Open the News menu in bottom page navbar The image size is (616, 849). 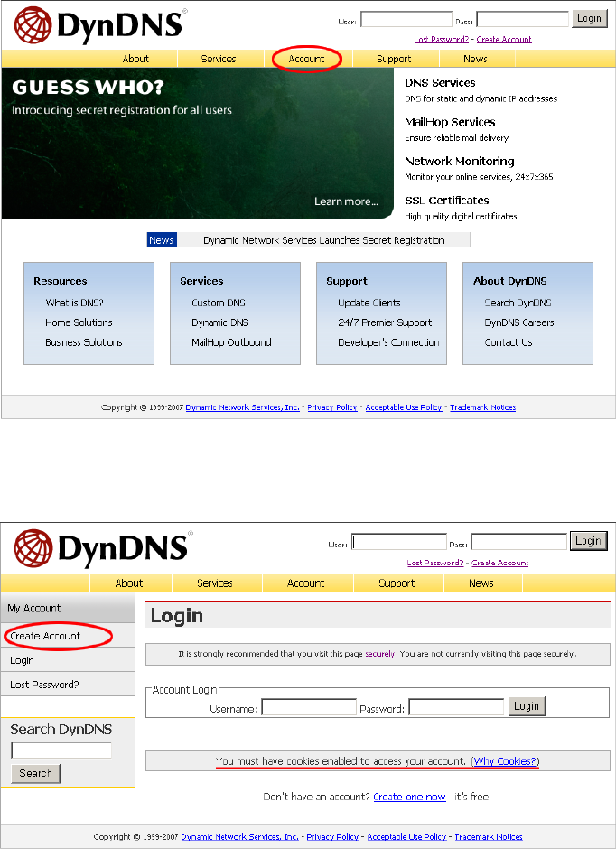[x=481, y=583]
